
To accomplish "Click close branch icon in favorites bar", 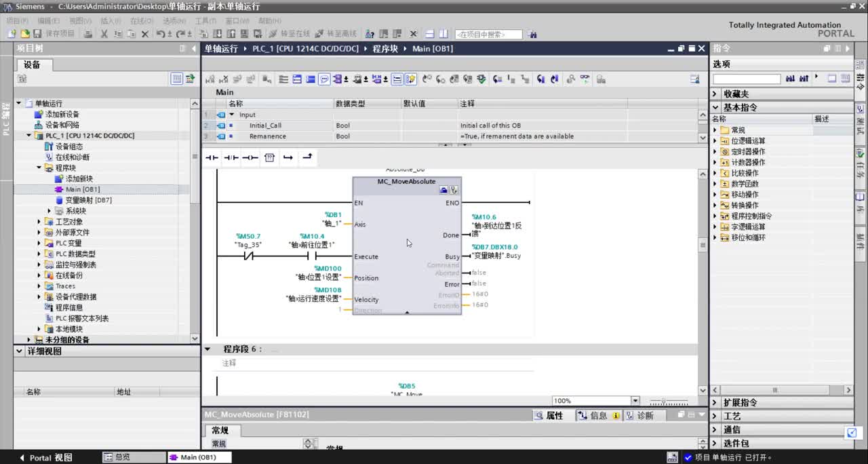I will 307,157.
